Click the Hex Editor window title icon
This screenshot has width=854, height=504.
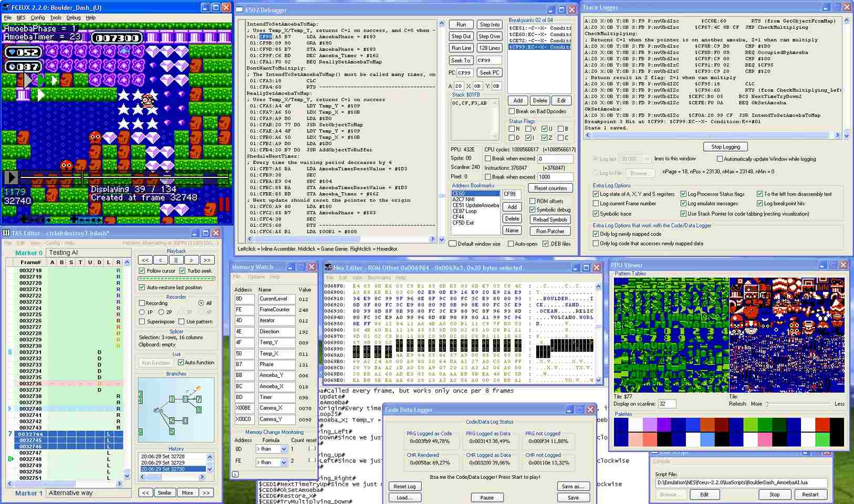(328, 268)
